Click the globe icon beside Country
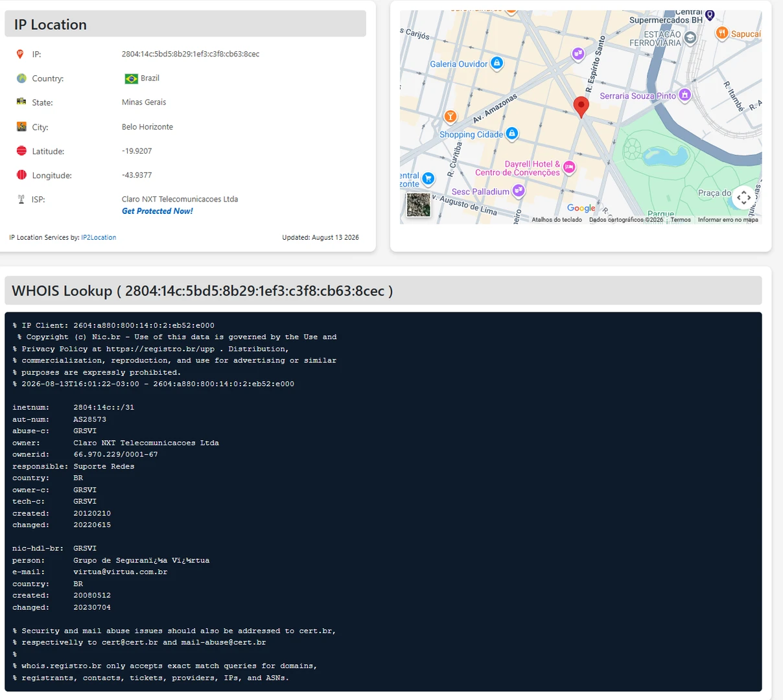The image size is (783, 700). (x=21, y=78)
